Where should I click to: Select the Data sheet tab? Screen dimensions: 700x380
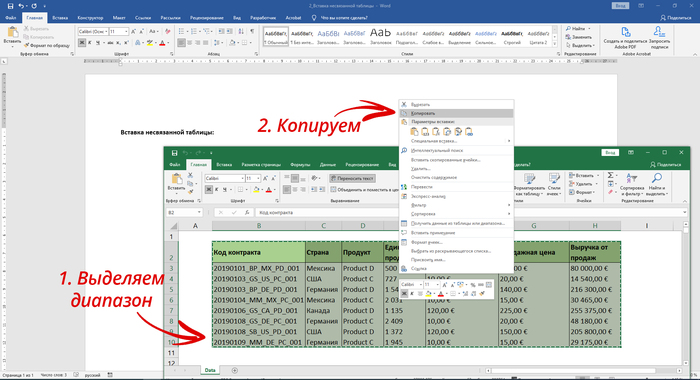210,370
